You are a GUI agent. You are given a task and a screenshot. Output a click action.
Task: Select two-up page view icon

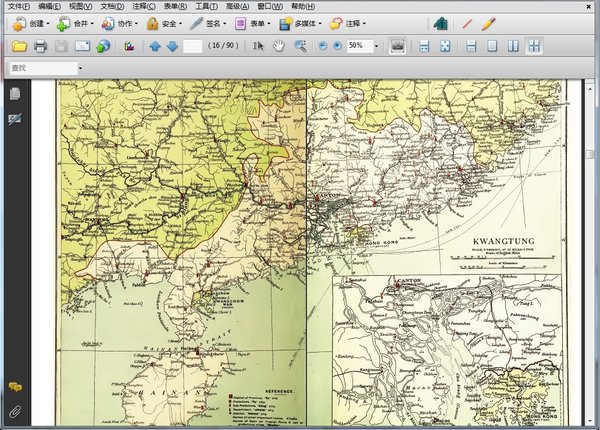(x=513, y=46)
